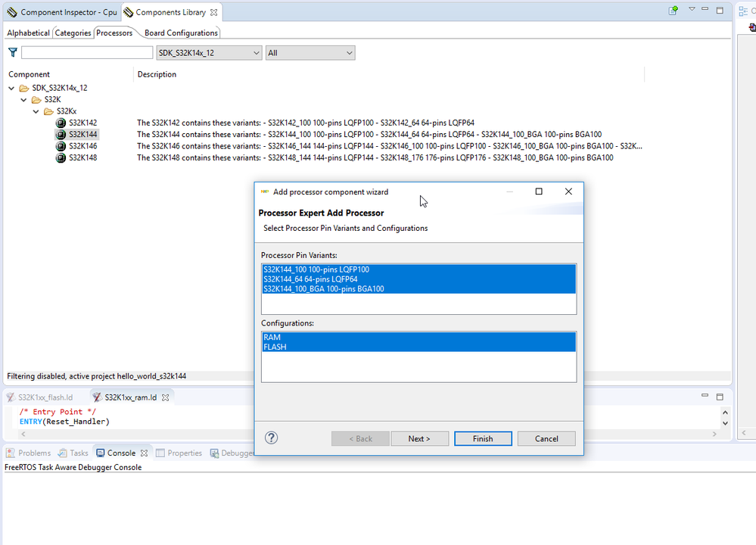Switch to the Debugger view tab
Image resolution: width=756 pixels, height=545 pixels.
pyautogui.click(x=232, y=453)
